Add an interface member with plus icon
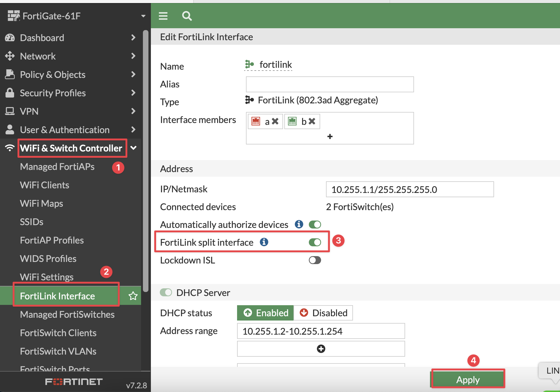This screenshot has width=560, height=392. (330, 136)
